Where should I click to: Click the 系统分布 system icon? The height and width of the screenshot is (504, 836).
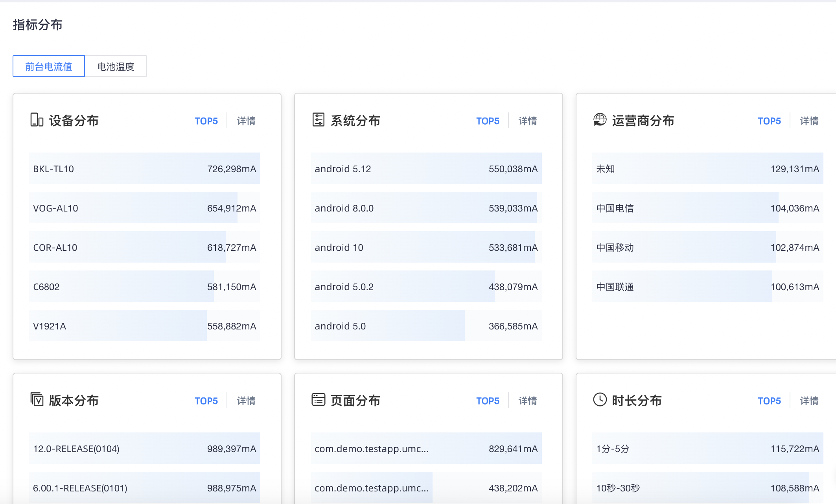click(318, 120)
